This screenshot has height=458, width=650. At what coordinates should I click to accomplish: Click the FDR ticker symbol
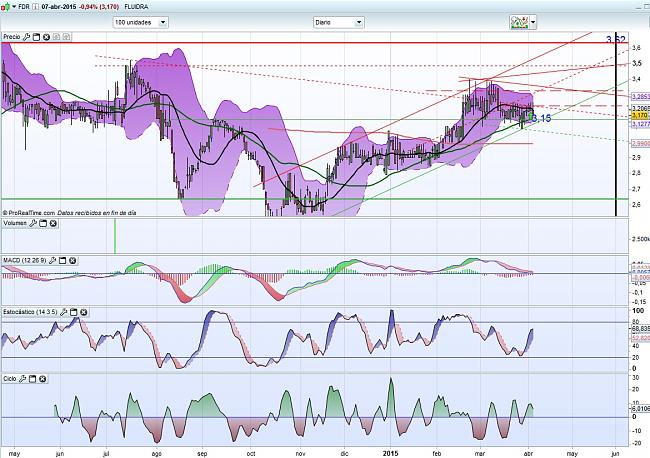(24, 7)
